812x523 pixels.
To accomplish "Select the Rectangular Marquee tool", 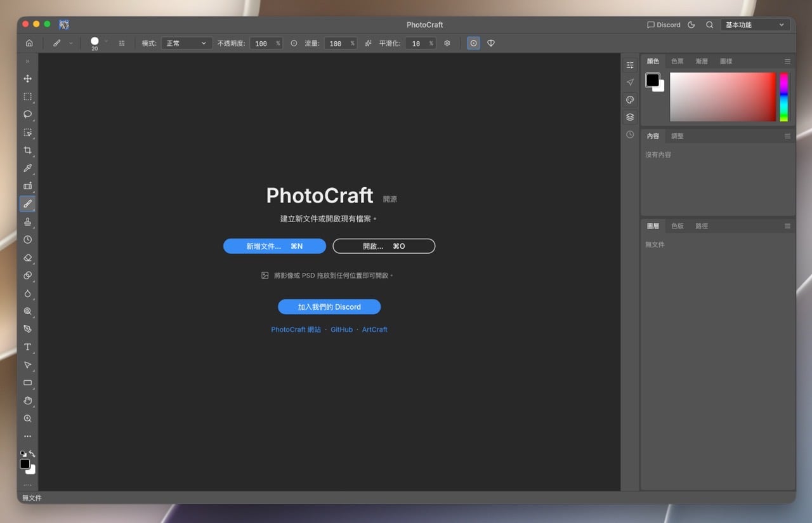I will (x=27, y=96).
